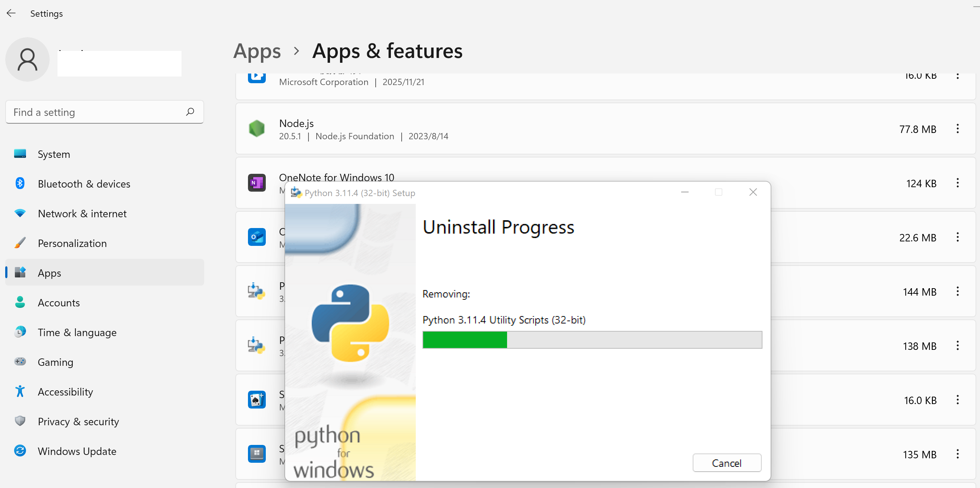Close the Python Setup dialog
Screen dimensions: 980x488
pyautogui.click(x=753, y=192)
